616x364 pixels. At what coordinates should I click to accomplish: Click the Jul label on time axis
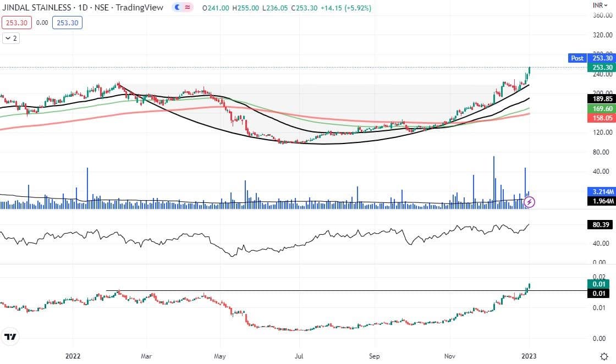coord(300,356)
